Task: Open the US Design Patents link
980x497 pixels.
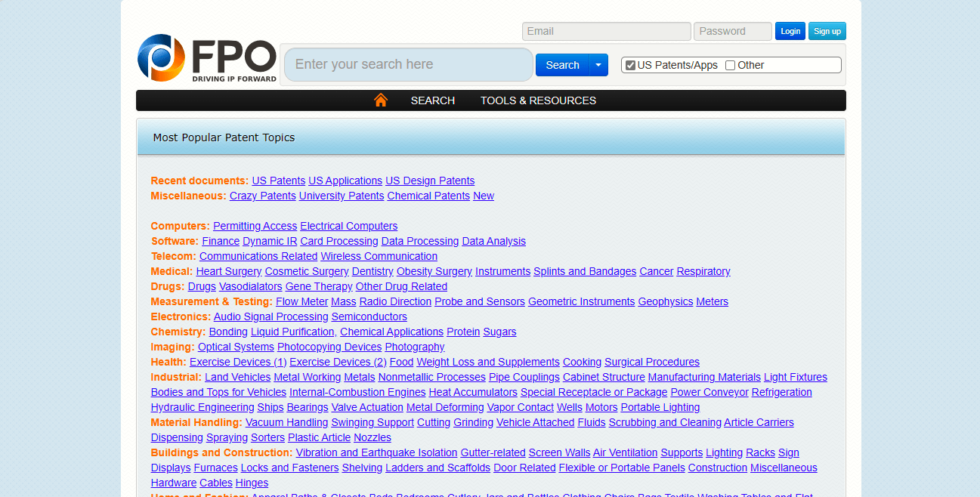Action: tap(430, 181)
